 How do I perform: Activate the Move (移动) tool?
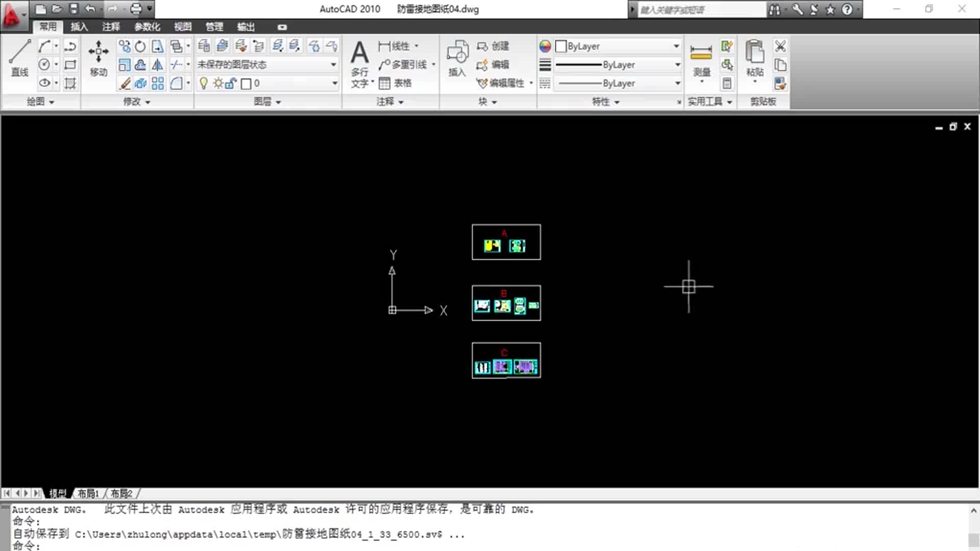click(99, 58)
